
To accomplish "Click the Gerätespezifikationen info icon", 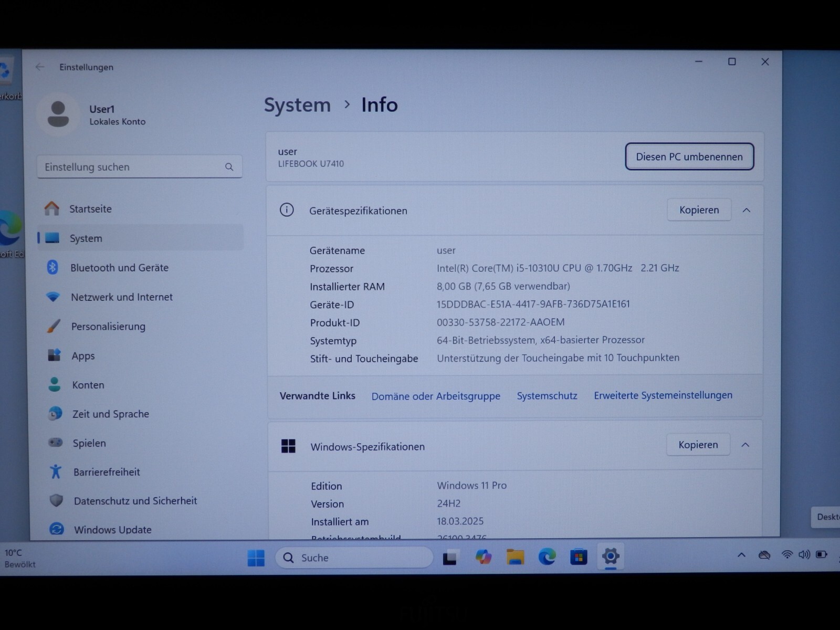I will coord(287,210).
